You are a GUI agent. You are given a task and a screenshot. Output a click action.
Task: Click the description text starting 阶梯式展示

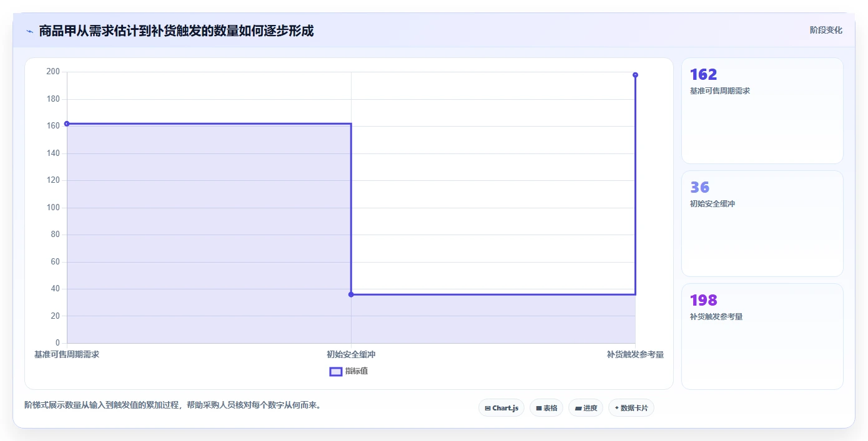click(173, 405)
